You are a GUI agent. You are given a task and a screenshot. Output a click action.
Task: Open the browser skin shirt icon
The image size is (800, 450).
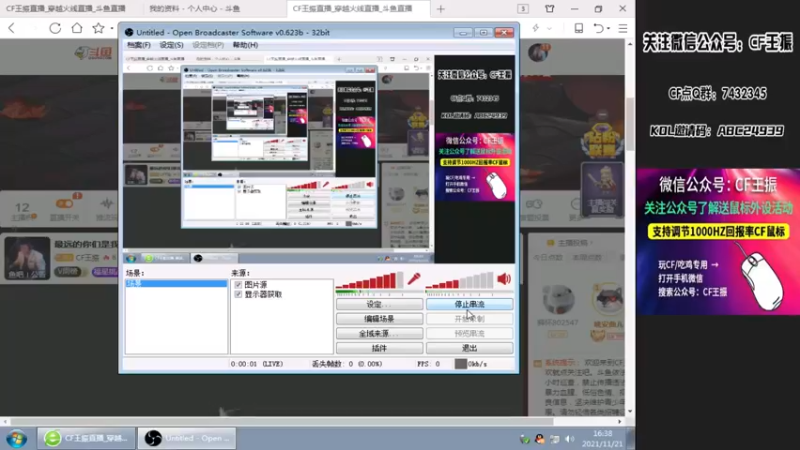click(x=549, y=9)
